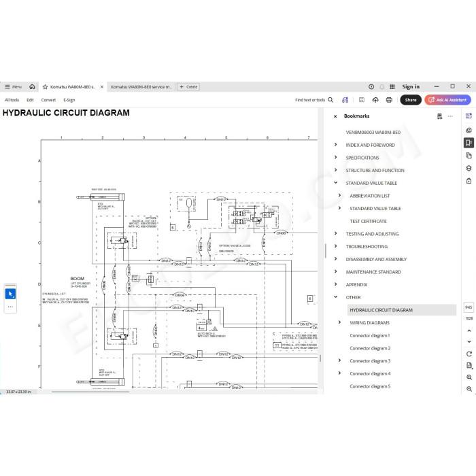Click the upload to cloud icon

point(375,100)
